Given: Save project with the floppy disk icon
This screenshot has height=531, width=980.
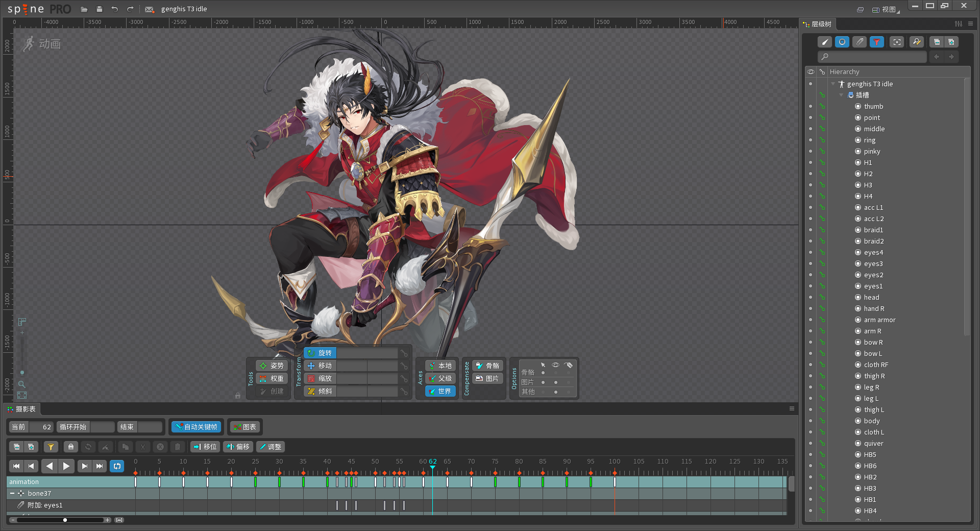Looking at the screenshot, I should click(100, 9).
